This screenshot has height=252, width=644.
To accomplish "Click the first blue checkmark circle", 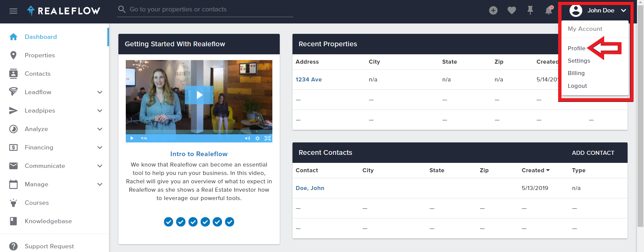I will point(169,222).
